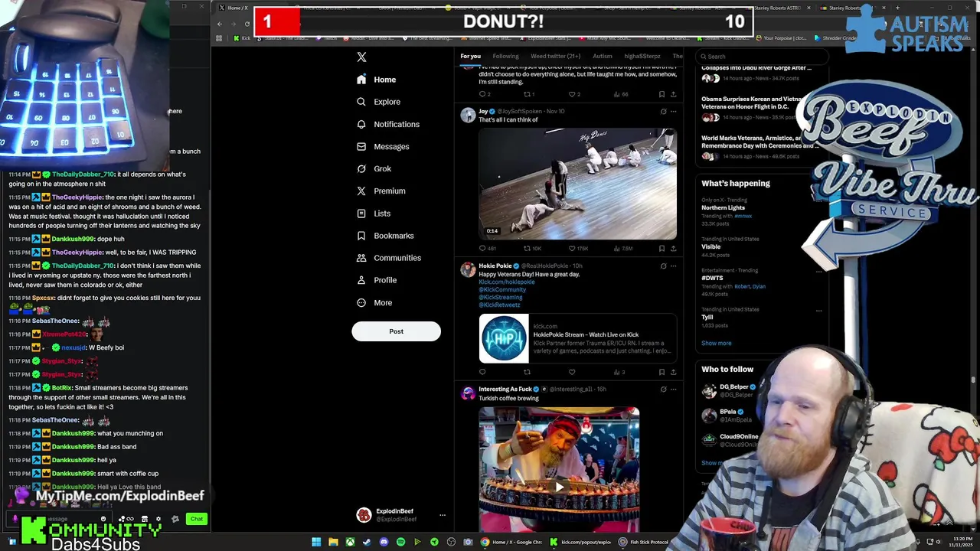Open more options on Hokie Pokie's post
The image size is (980, 551).
(x=674, y=266)
